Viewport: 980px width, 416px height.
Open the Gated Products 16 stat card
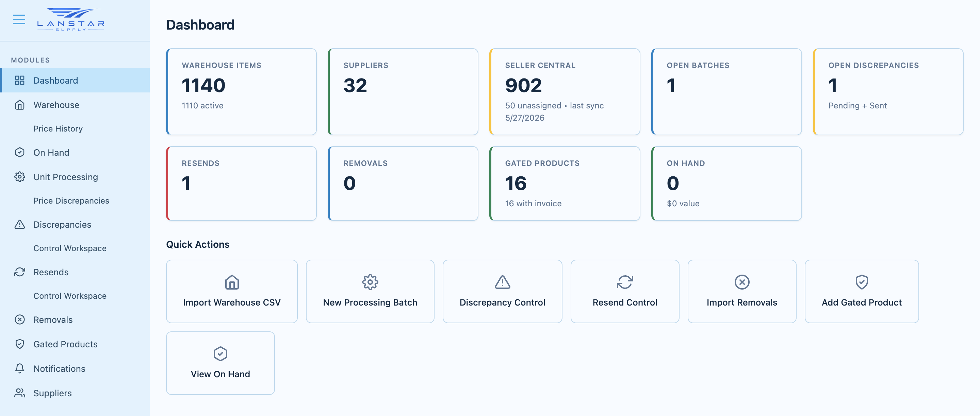(565, 184)
